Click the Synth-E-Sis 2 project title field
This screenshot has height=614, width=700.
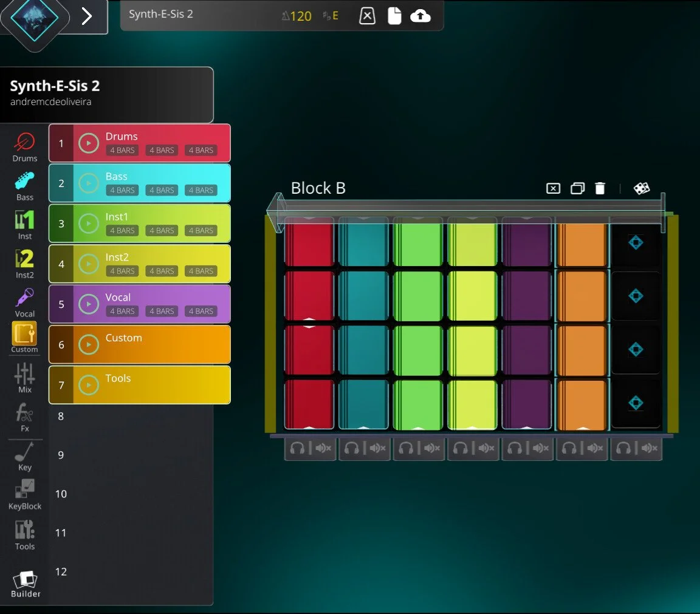(160, 15)
